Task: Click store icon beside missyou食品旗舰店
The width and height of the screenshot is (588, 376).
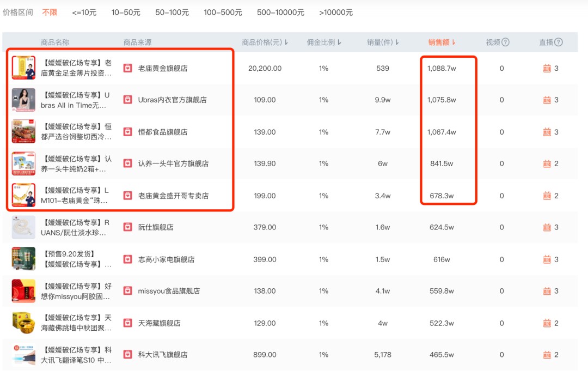Action: tap(128, 291)
